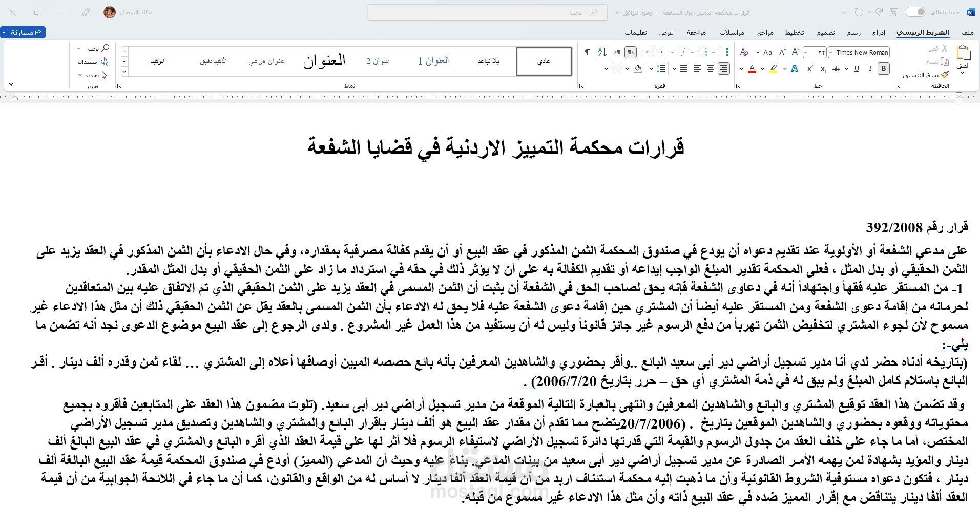Click the decrease indent icon

tap(659, 52)
